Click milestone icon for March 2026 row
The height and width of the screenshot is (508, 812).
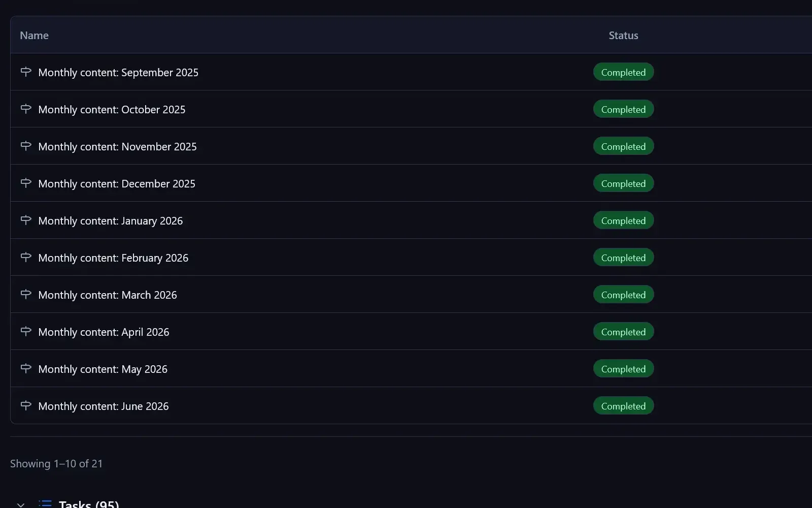tap(26, 294)
